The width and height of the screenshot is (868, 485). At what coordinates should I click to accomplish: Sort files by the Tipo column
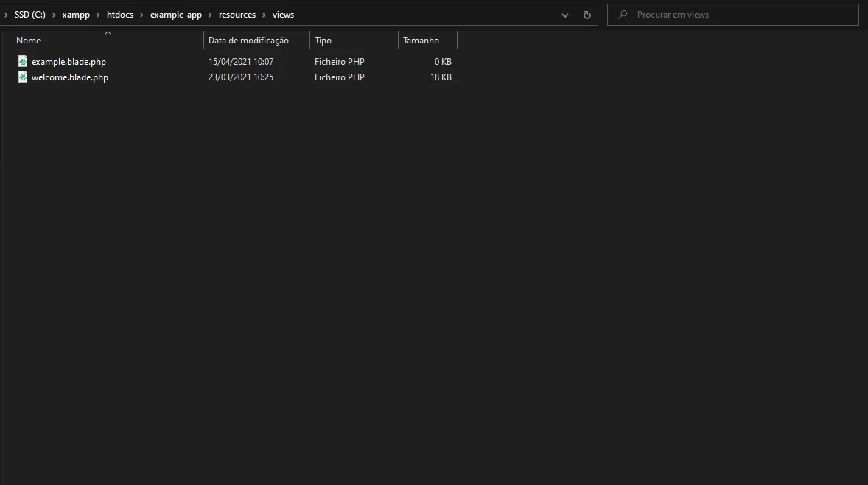coord(323,40)
